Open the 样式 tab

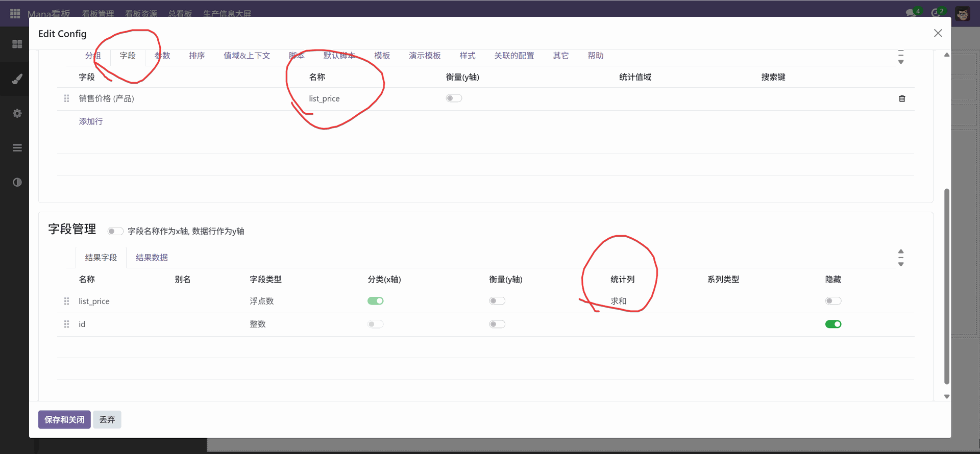click(468, 56)
